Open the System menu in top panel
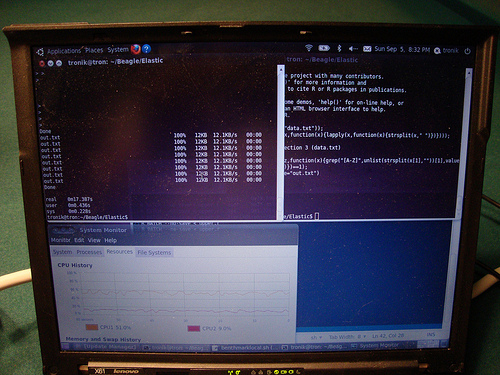The image size is (500, 375). [118, 50]
